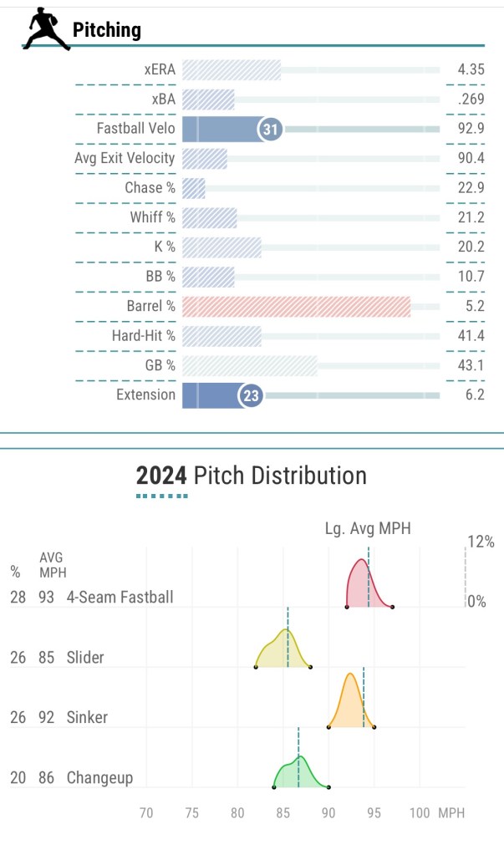The image size is (504, 855).
Task: Click the Pitching section title
Action: click(107, 31)
